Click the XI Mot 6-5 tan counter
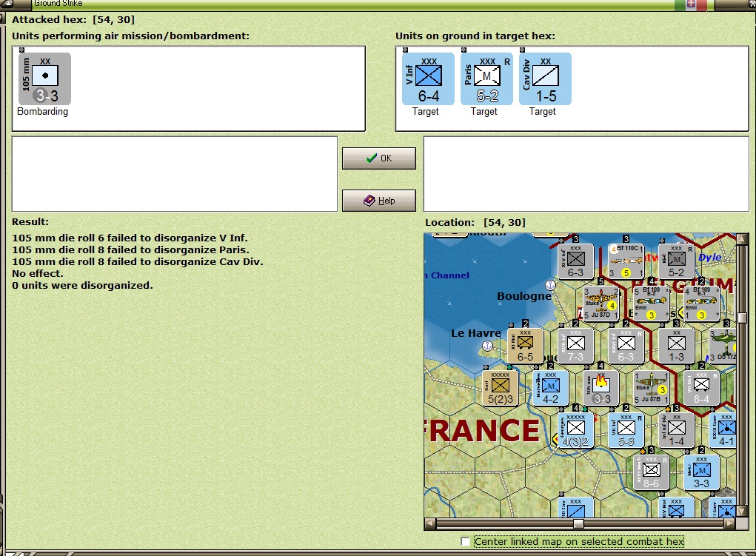756x556 pixels. pyautogui.click(x=525, y=346)
